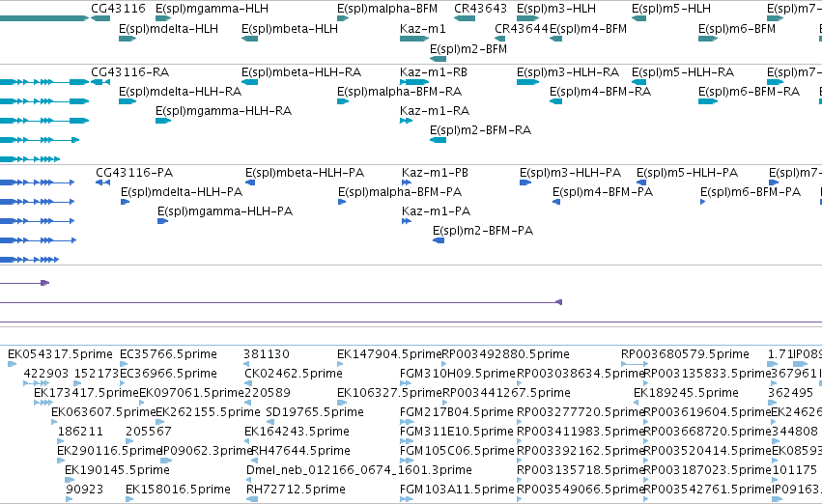Screen dimensions: 822x504
Task: Click the EK189245.5prime EST label
Action: click(686, 394)
